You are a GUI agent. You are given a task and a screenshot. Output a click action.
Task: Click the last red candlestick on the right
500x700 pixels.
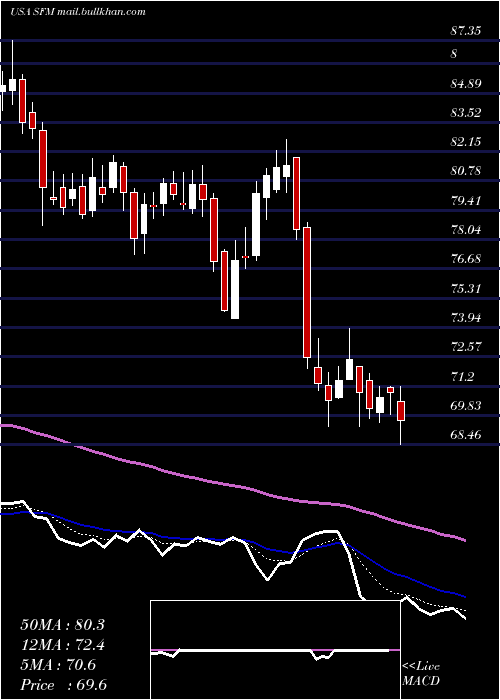401,411
